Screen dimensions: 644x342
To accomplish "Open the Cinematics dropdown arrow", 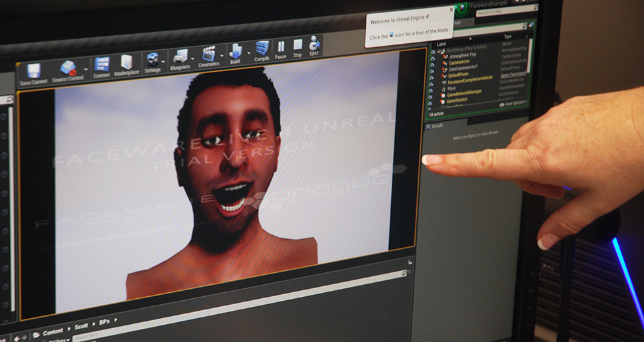I will pos(222,54).
